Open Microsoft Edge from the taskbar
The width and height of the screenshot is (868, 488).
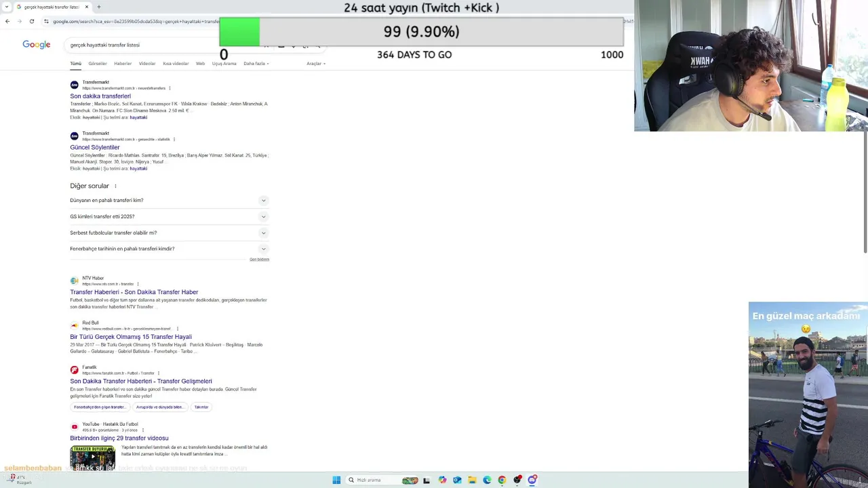pos(487,480)
